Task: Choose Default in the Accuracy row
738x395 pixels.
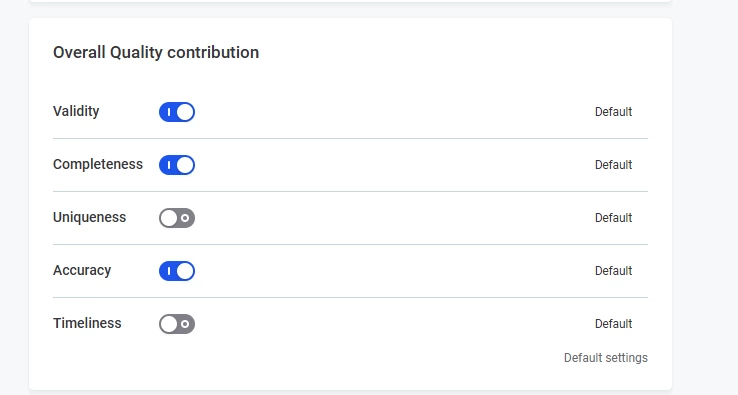Action: click(x=613, y=271)
